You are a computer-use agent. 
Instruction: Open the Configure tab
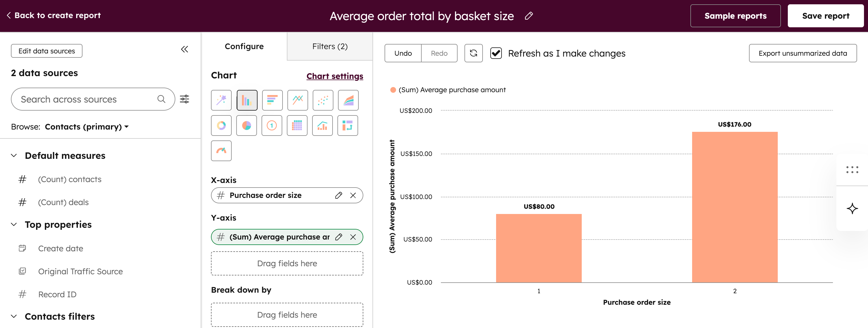tap(244, 46)
